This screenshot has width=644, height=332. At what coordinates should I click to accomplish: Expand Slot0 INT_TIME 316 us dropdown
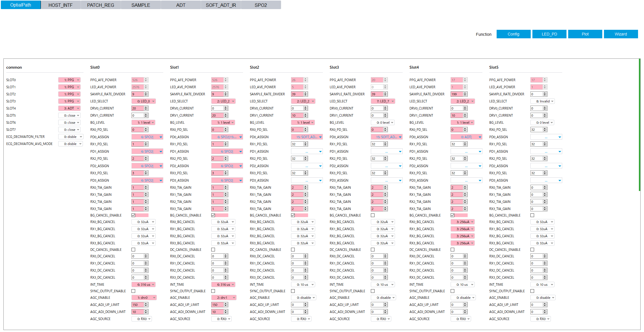(x=144, y=285)
